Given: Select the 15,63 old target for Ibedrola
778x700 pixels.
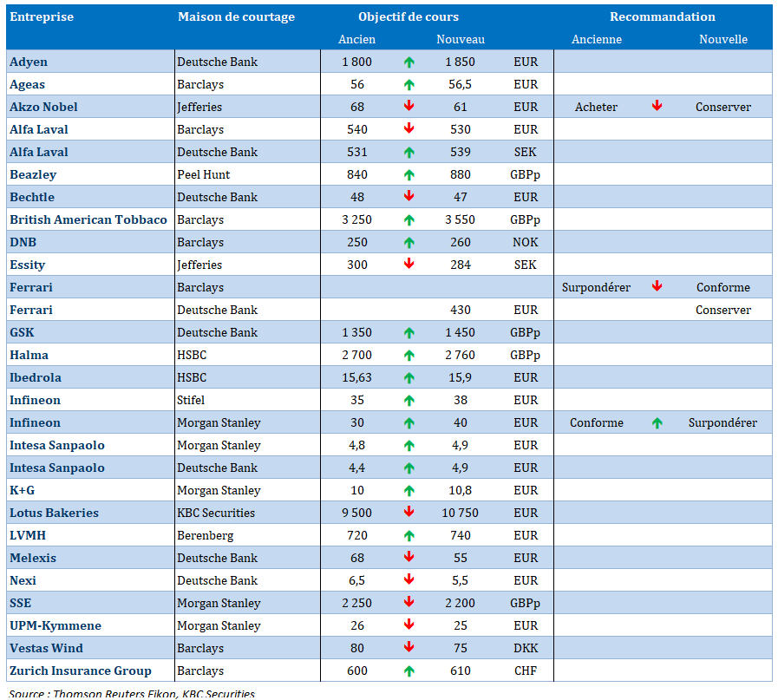Looking at the screenshot, I should (x=356, y=378).
